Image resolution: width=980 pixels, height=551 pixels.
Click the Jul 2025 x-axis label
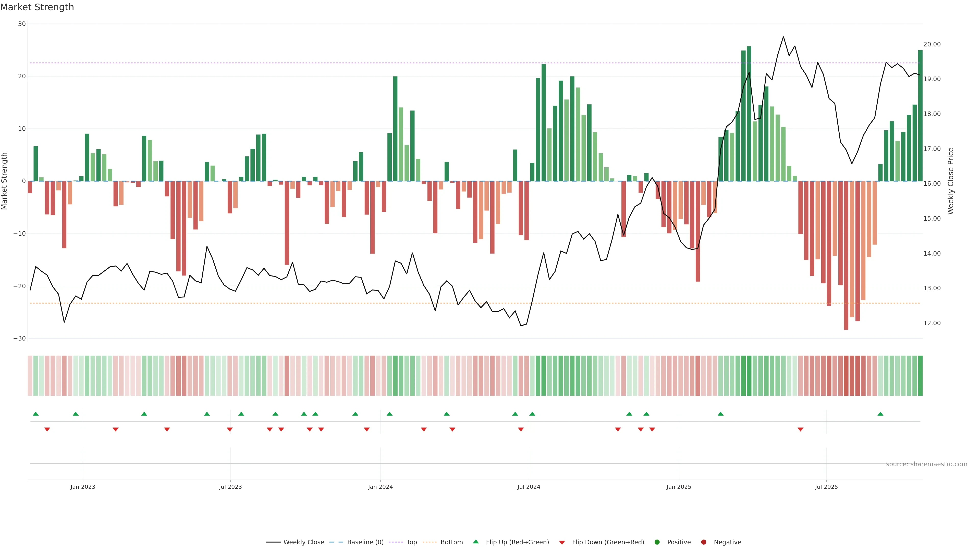(x=826, y=487)
